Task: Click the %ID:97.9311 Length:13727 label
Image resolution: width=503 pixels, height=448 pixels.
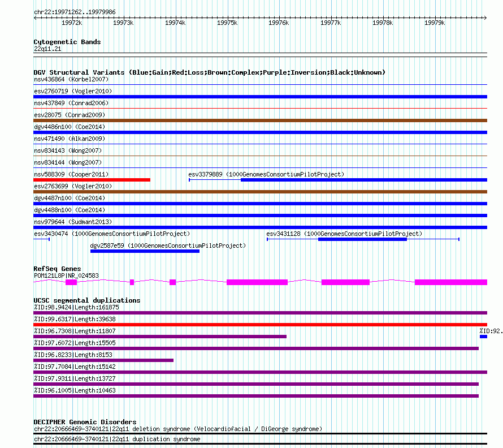Action: pyautogui.click(x=75, y=378)
